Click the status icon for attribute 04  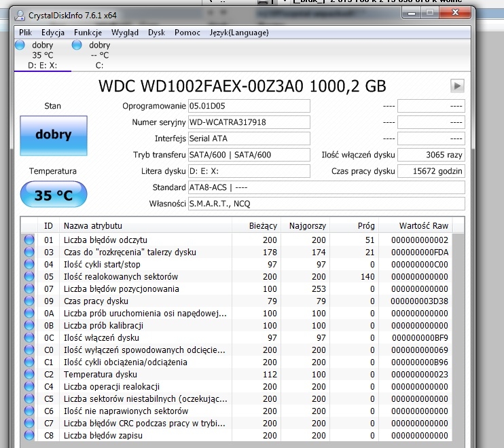point(29,264)
